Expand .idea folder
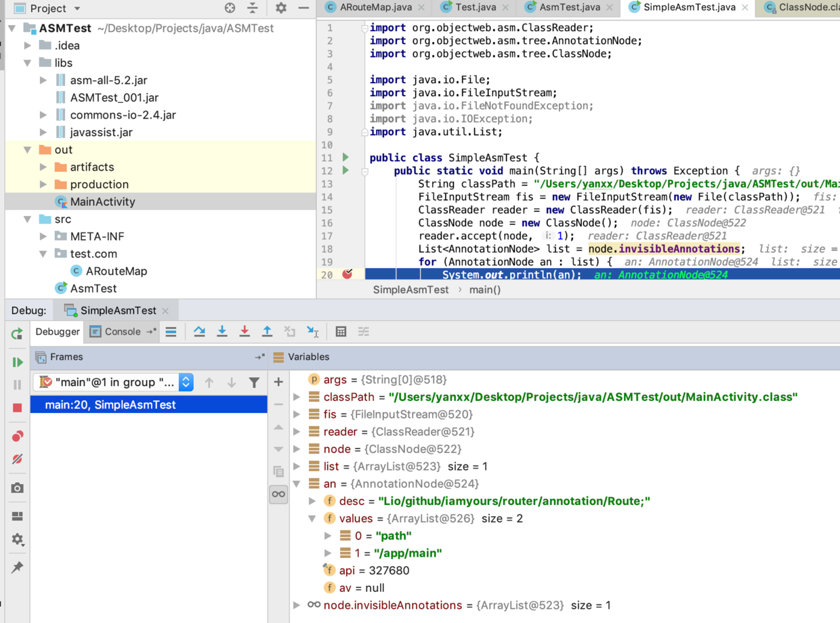Viewport: 840px width, 623px height. click(x=28, y=45)
